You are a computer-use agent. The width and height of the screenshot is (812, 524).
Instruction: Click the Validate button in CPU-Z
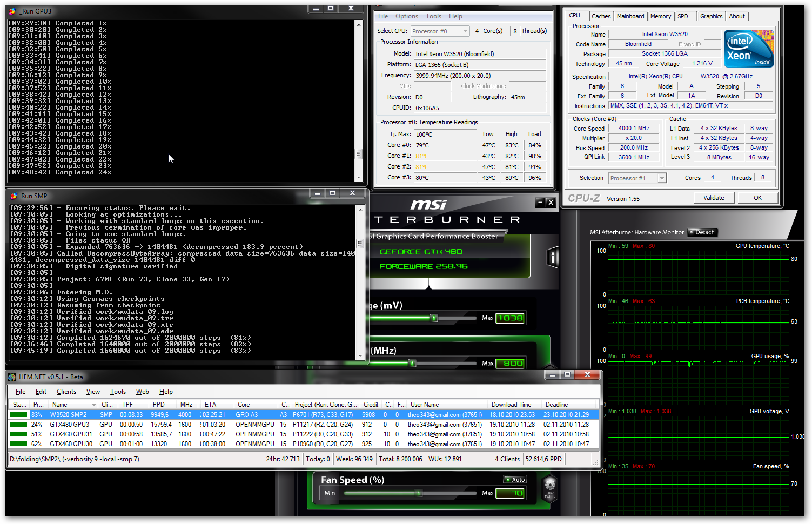tap(714, 198)
